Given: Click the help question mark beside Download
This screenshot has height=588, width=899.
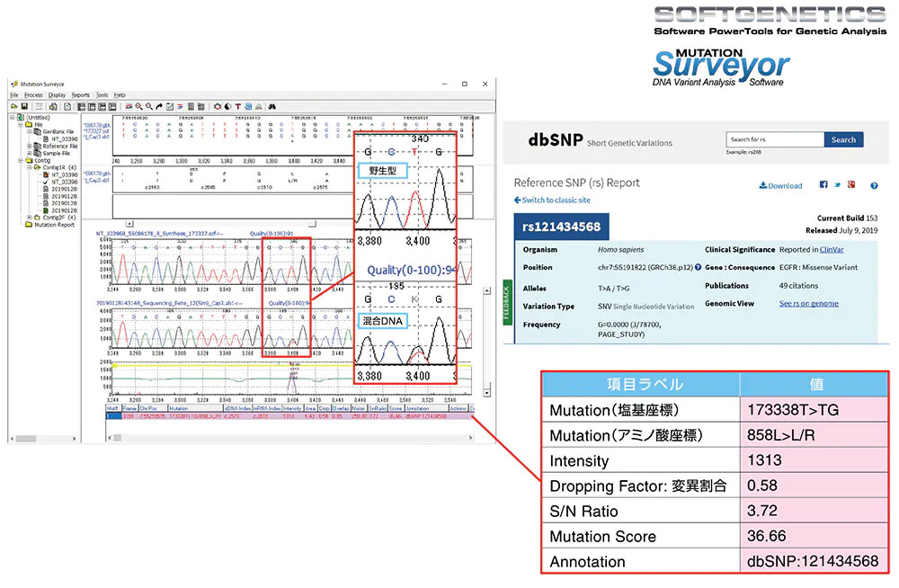Looking at the screenshot, I should point(874,185).
